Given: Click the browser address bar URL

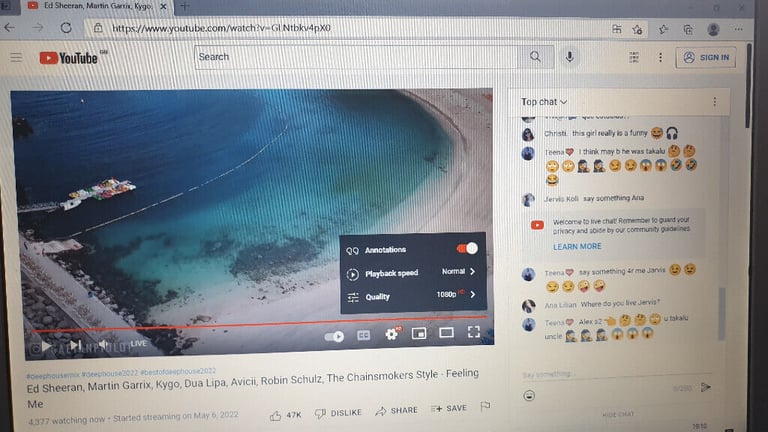Looking at the screenshot, I should coord(221,28).
